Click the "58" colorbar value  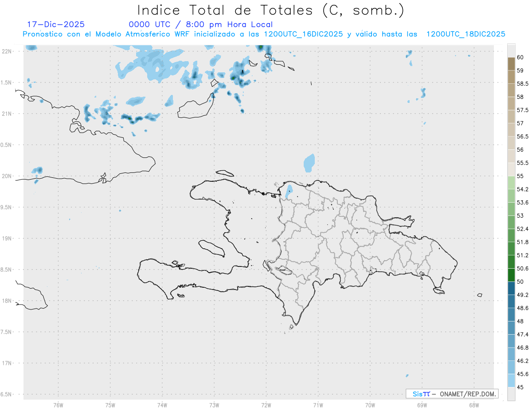tap(520, 97)
